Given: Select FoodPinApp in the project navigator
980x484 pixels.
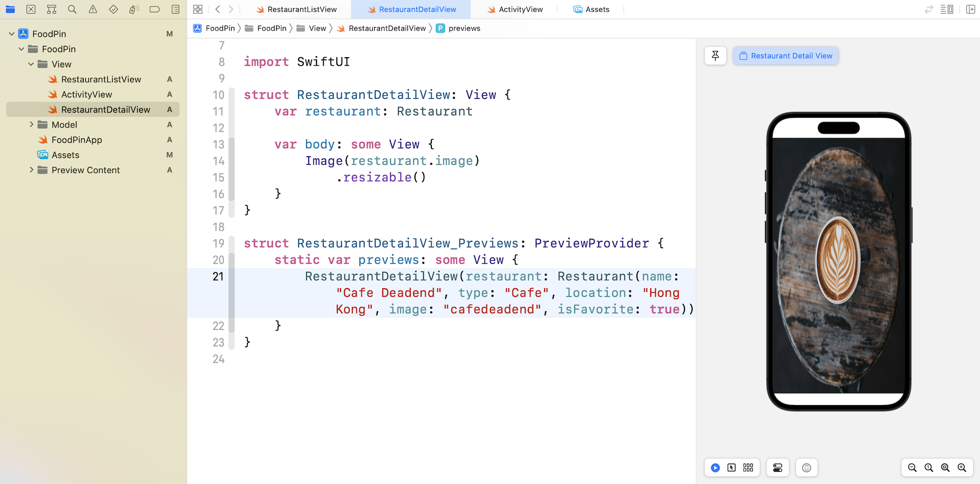Looking at the screenshot, I should 77,140.
